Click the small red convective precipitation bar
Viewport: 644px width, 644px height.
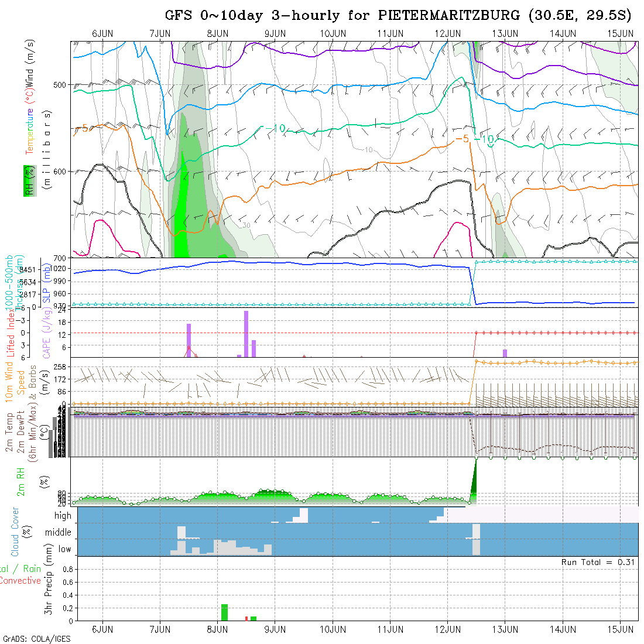pyautogui.click(x=246, y=618)
